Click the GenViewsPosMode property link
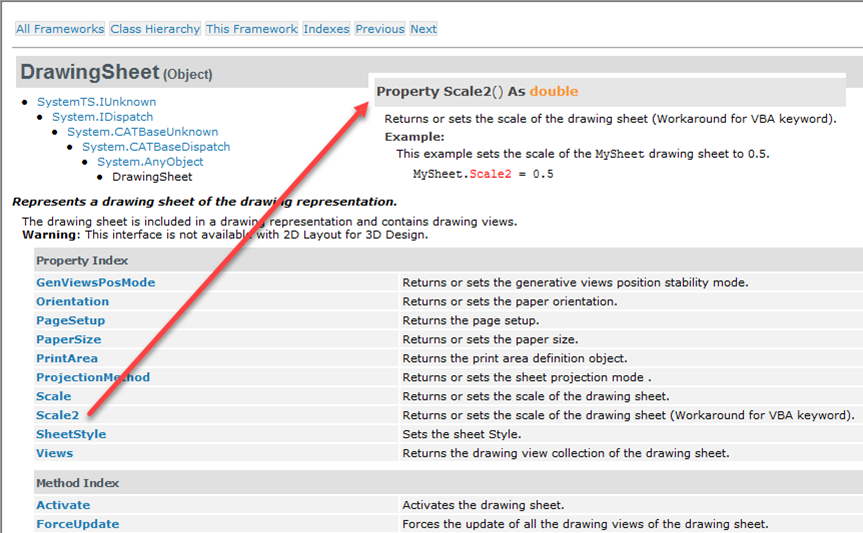The image size is (863, 533). tap(96, 282)
